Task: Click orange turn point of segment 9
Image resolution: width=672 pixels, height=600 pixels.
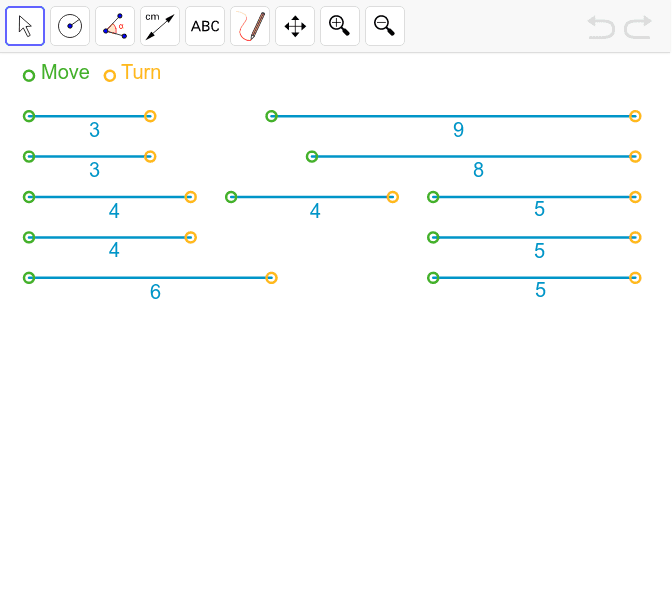Action: pos(635,116)
